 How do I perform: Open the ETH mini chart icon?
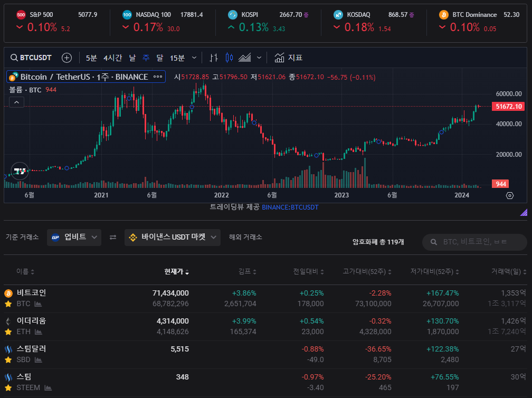(x=39, y=332)
